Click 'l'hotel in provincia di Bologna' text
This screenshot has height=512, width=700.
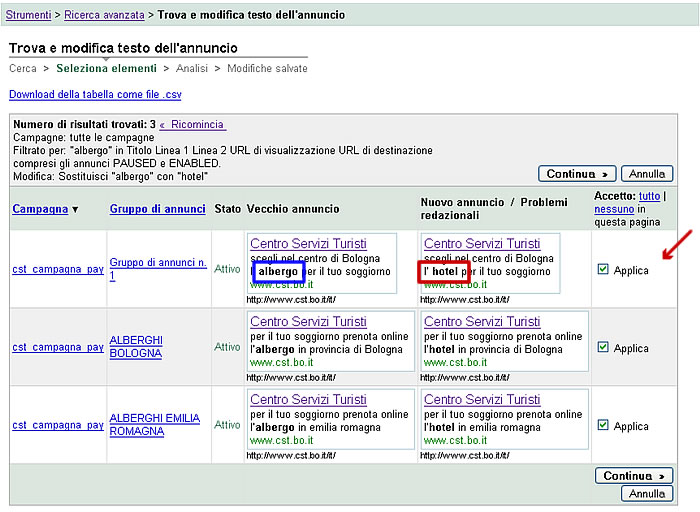pyautogui.click(x=493, y=350)
